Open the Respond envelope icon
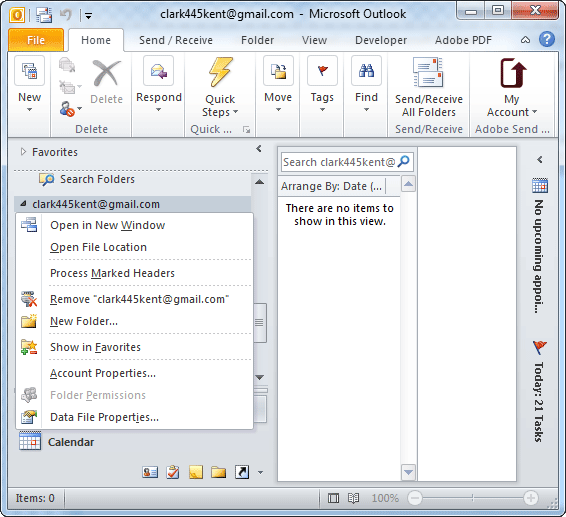This screenshot has width=566, height=517. tap(158, 71)
